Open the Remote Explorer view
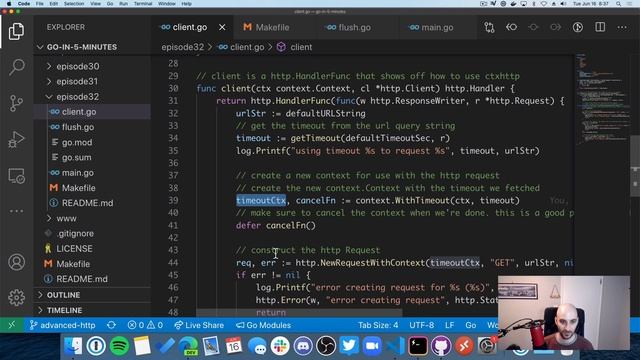Viewport: 640px width, 360px height. click(16, 176)
